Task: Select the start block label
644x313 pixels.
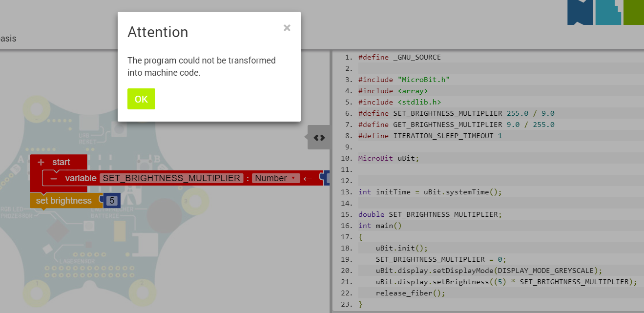Action: (61, 162)
